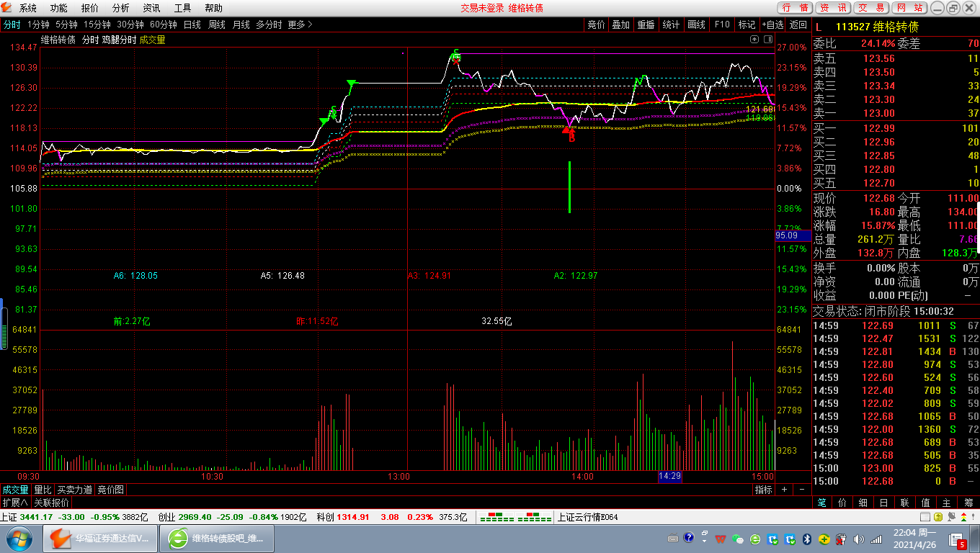This screenshot has height=553, width=980.
Task: Open the 分析 menu
Action: (x=121, y=8)
